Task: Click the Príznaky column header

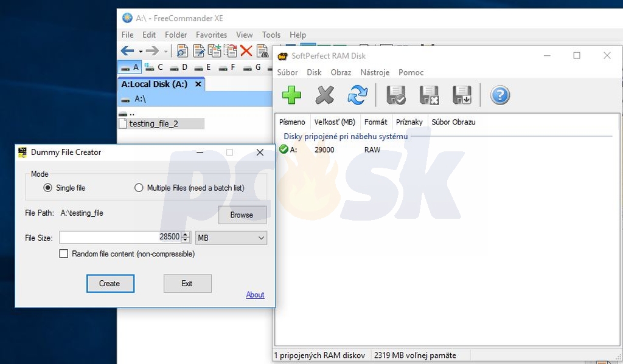Action: 409,122
